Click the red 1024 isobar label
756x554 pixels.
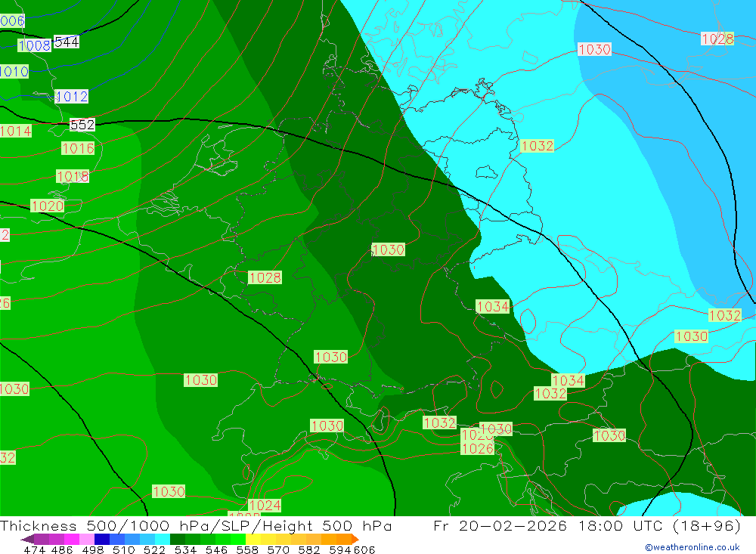(x=264, y=506)
